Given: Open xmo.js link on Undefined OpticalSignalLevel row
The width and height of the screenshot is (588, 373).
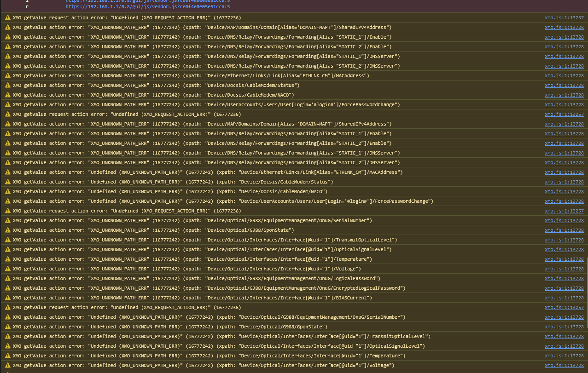Looking at the screenshot, I should point(564,346).
